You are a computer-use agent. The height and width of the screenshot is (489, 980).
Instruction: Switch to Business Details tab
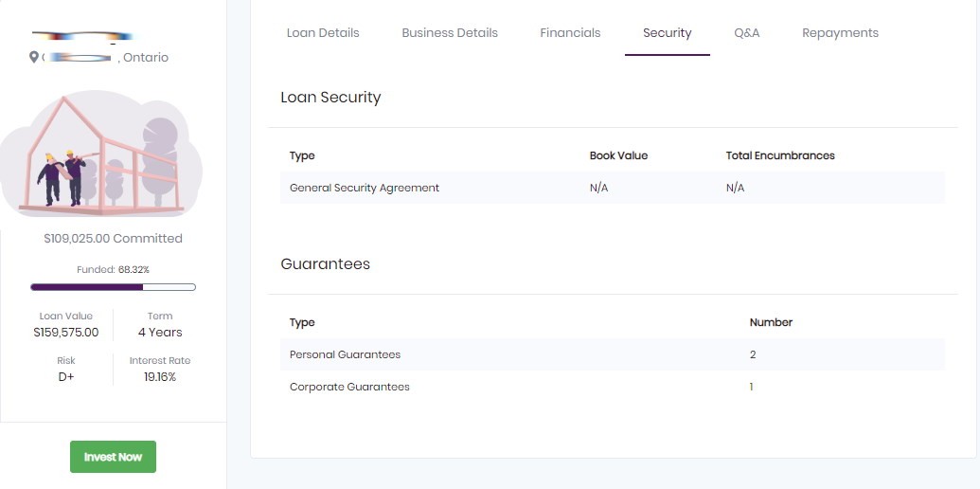click(450, 33)
